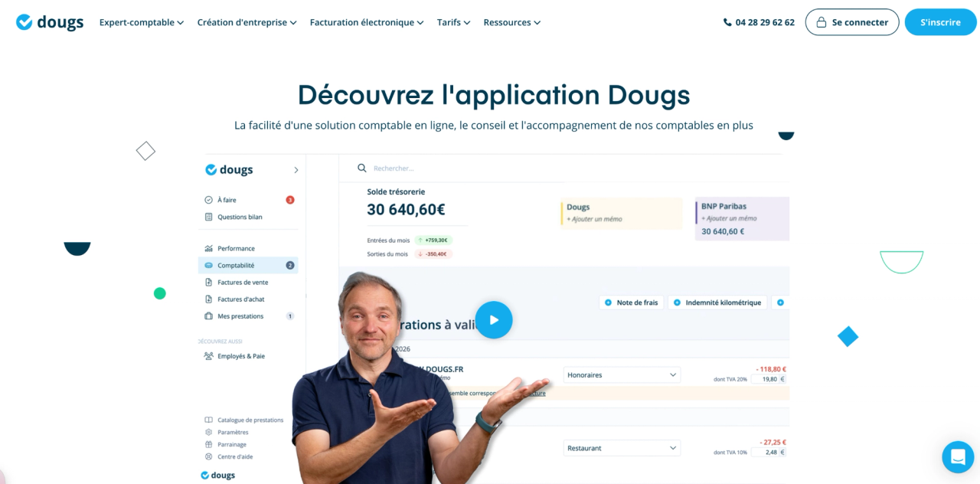Play the Dougs application video

(x=494, y=320)
